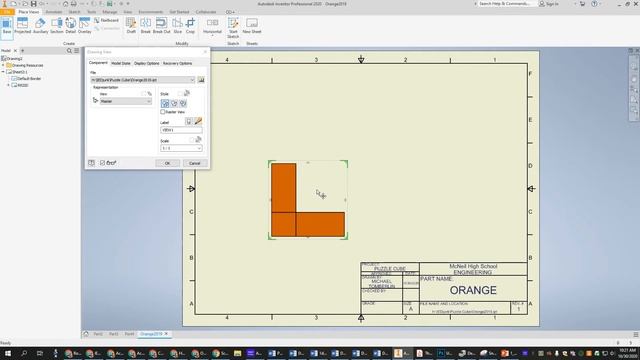Viewport: 640px width, 360px height.
Task: Click the View label input field
Action: coord(181,130)
